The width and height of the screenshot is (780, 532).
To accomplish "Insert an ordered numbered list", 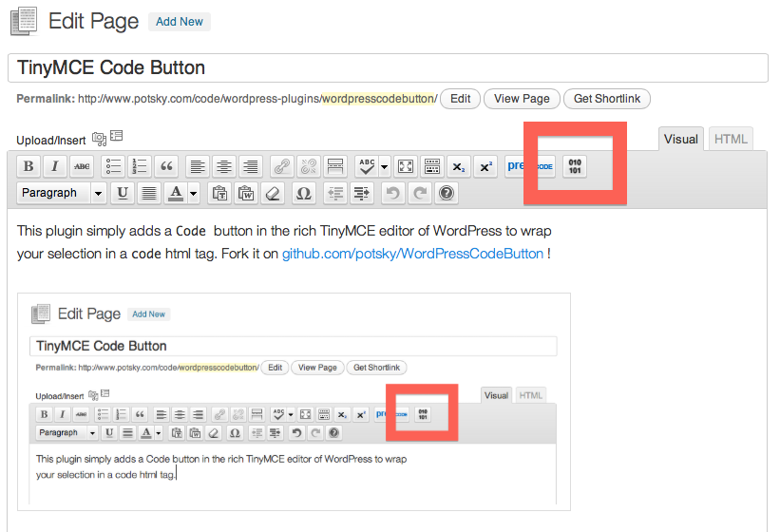I will tap(140, 166).
